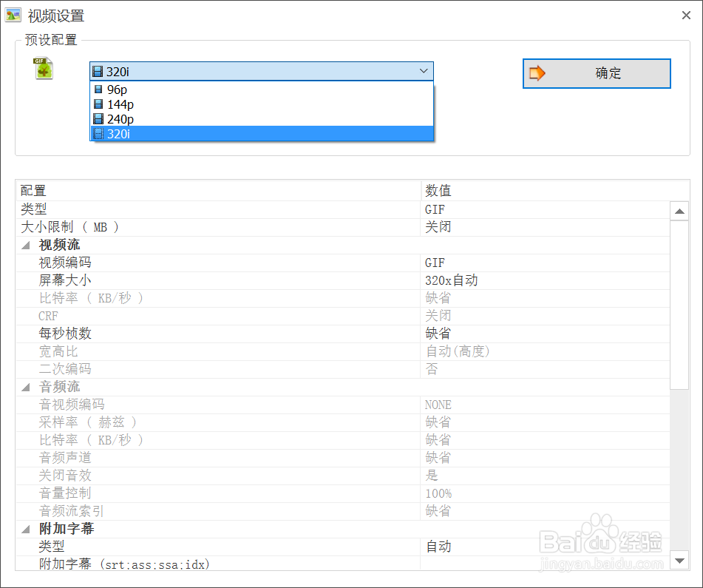Click the 音频声道 row label
This screenshot has height=588, width=703.
tap(65, 458)
